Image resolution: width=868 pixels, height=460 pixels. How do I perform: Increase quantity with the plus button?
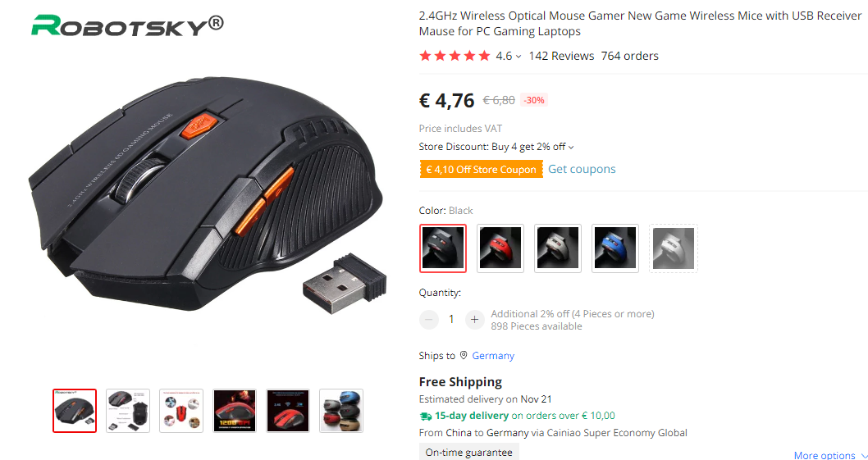tap(474, 320)
